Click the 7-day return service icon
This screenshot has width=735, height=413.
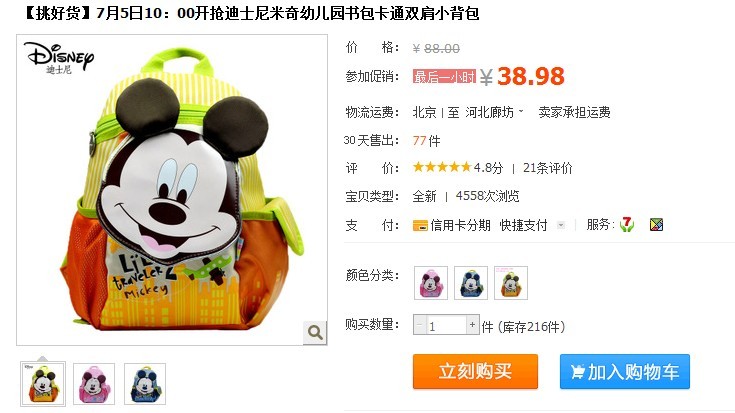click(x=627, y=225)
